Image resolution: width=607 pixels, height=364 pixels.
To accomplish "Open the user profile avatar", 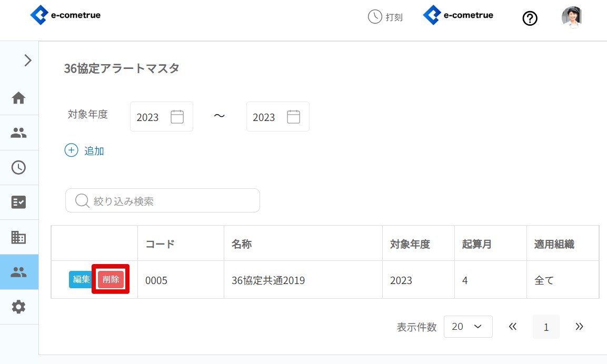I will point(572,17).
